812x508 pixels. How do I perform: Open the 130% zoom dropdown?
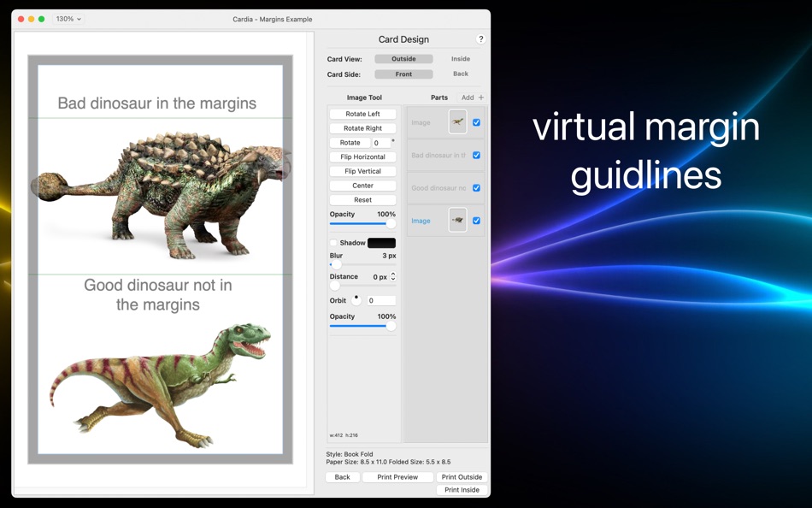coord(68,19)
